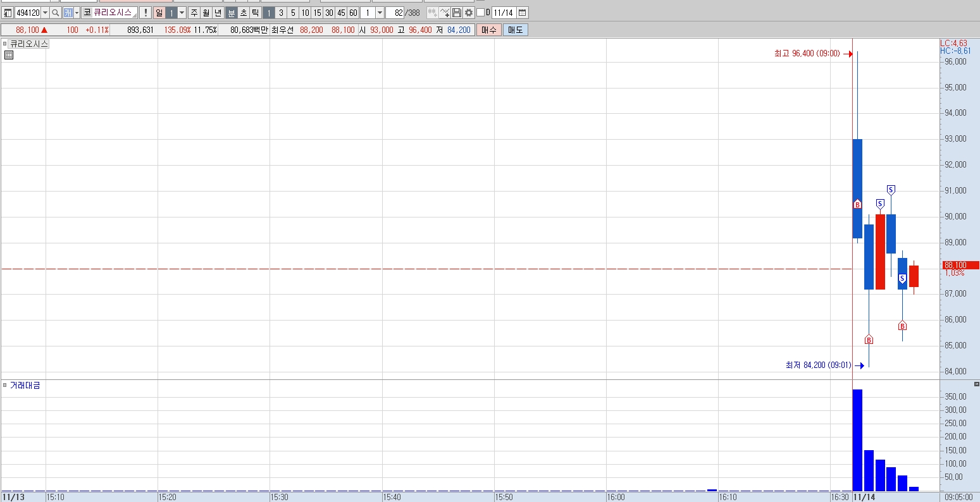
Task: Expand the stock code 494120 dropdown
Action: click(x=45, y=13)
